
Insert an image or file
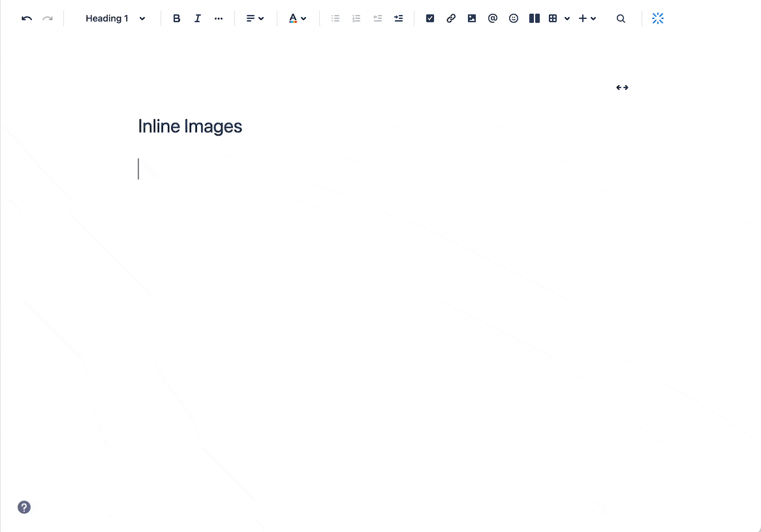coord(472,18)
